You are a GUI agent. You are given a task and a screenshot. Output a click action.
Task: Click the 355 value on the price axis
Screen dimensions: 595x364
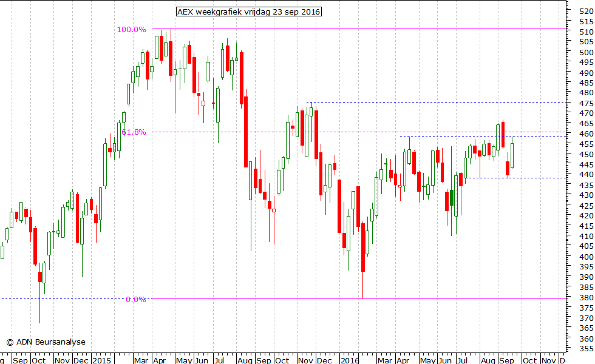click(586, 348)
